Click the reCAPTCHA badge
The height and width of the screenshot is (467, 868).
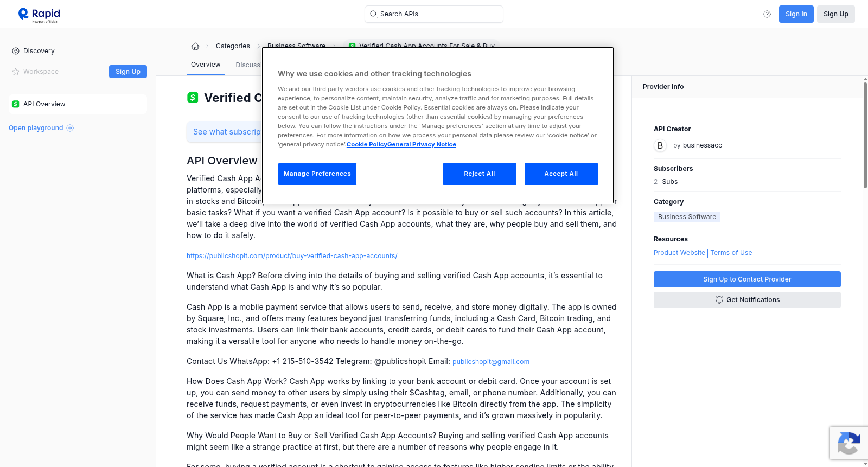pos(848,443)
